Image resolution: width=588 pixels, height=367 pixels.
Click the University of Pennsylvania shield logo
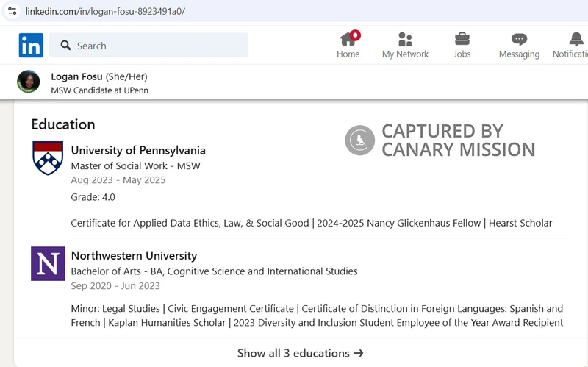pos(48,158)
